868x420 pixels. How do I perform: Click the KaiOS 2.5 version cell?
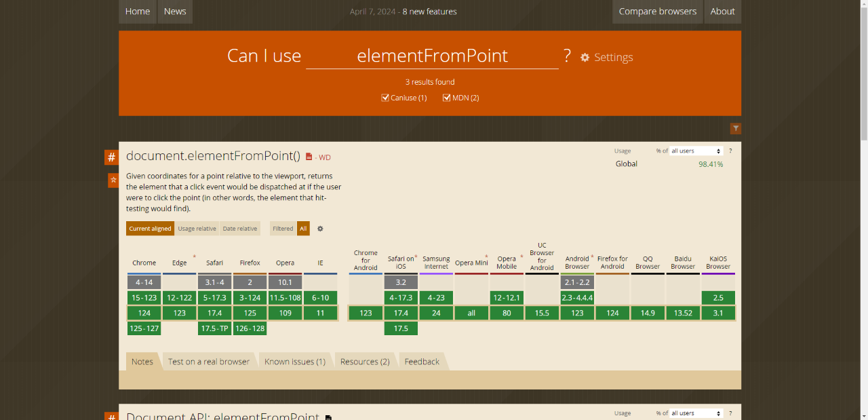(718, 298)
